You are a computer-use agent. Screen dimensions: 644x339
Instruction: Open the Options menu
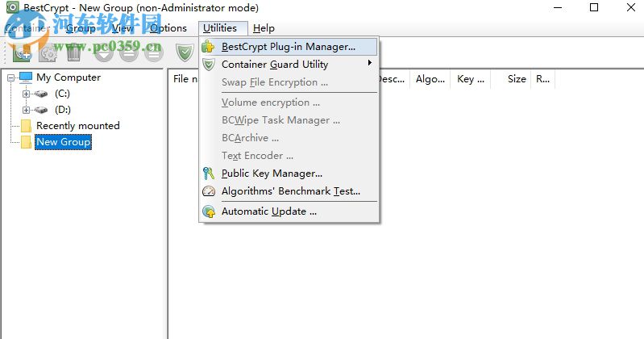click(x=168, y=28)
